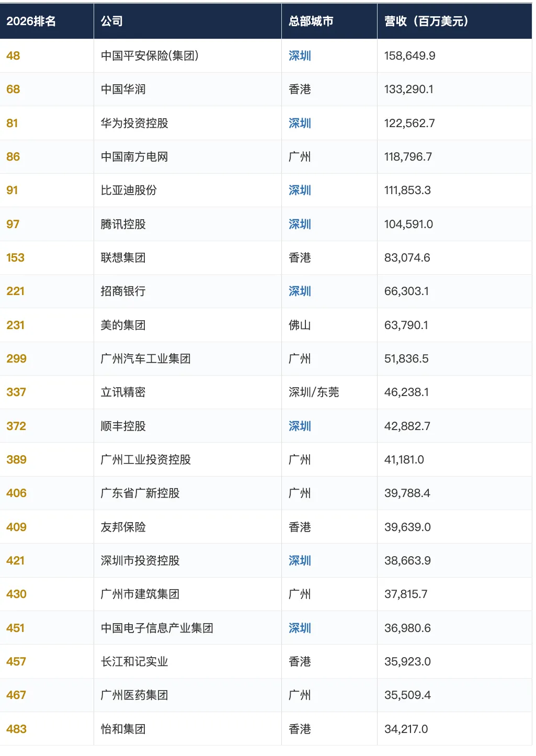Select company name 联想集团

(123, 258)
